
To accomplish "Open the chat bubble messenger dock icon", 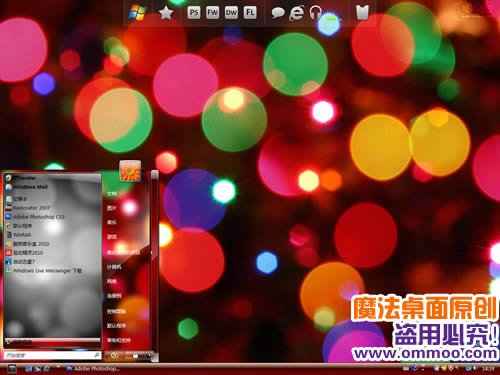I will point(278,13).
